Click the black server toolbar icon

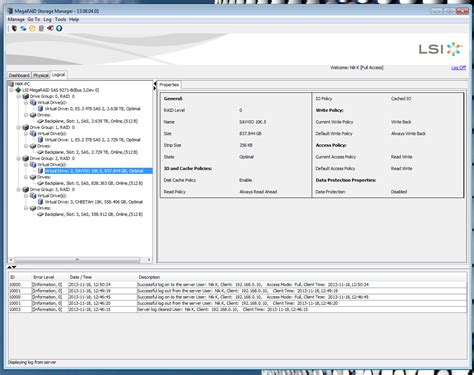tap(14, 28)
